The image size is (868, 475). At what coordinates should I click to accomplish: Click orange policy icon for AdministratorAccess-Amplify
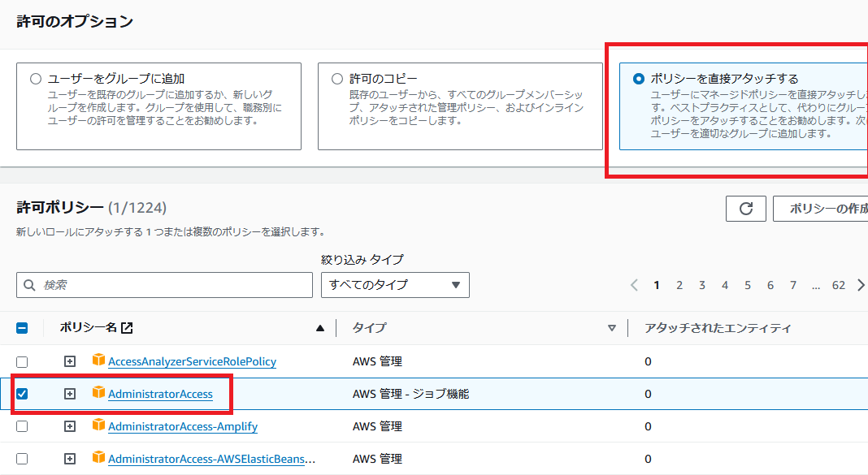point(98,425)
